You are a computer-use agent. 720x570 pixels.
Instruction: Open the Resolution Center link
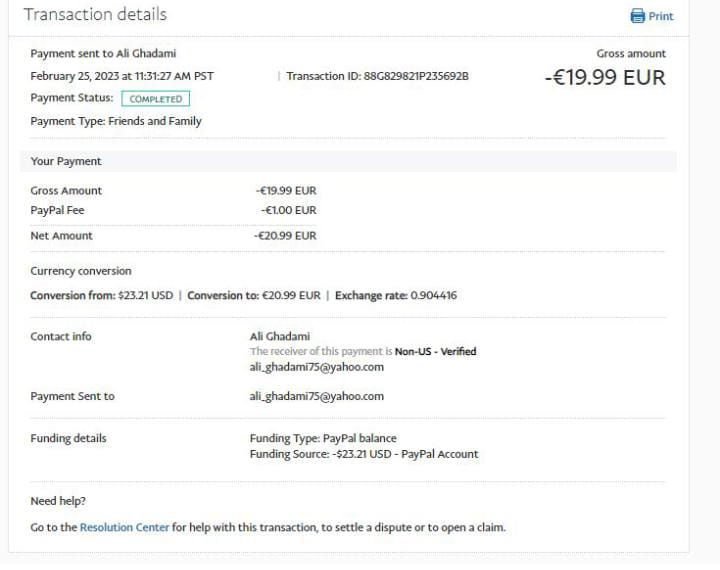click(124, 527)
